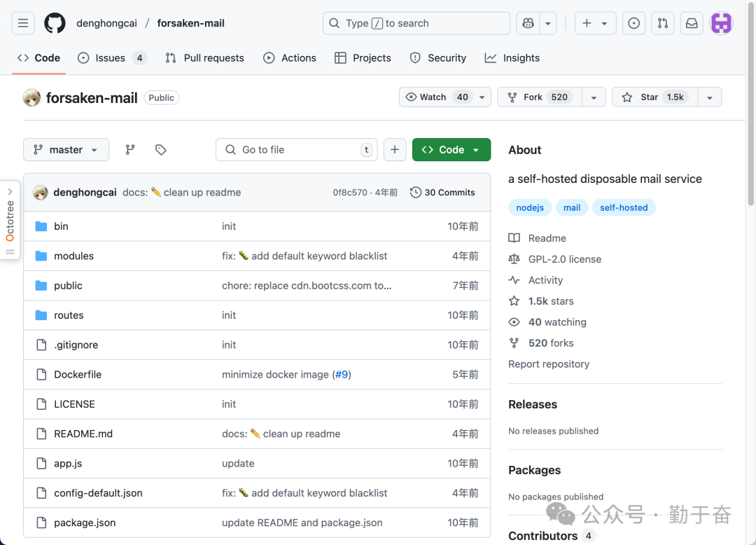Screen dimensions: 756x545
Task: Select the nodejs topic tag
Action: (x=530, y=208)
